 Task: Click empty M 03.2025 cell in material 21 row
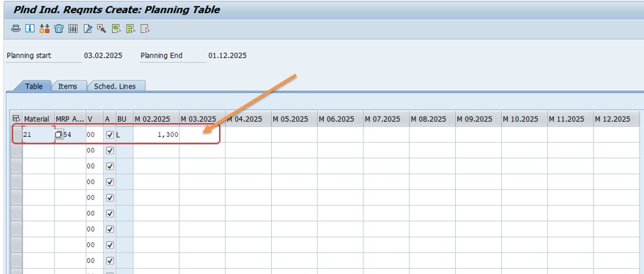[202, 134]
